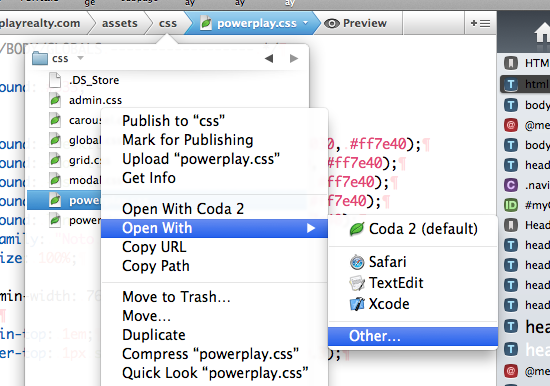Screen dimensions: 550x386
Task: Open the Preview eye tab
Action: pyautogui.click(x=356, y=23)
